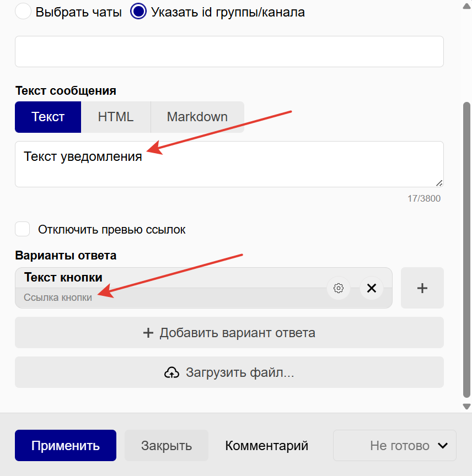The image size is (472, 476).
Task: Open the "Комментарий" section
Action: pyautogui.click(x=266, y=445)
